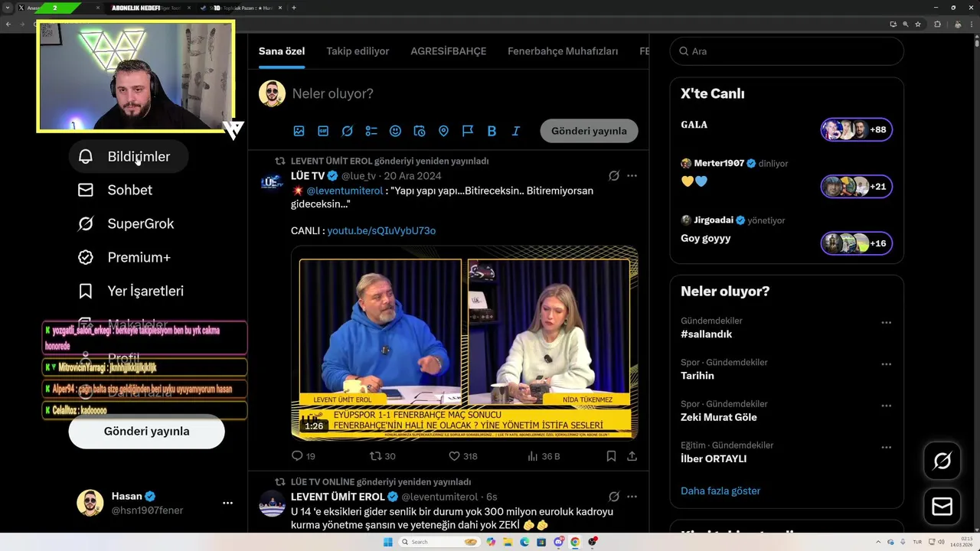Open @leventumiterol mention link
The height and width of the screenshot is (551, 980).
(x=345, y=191)
